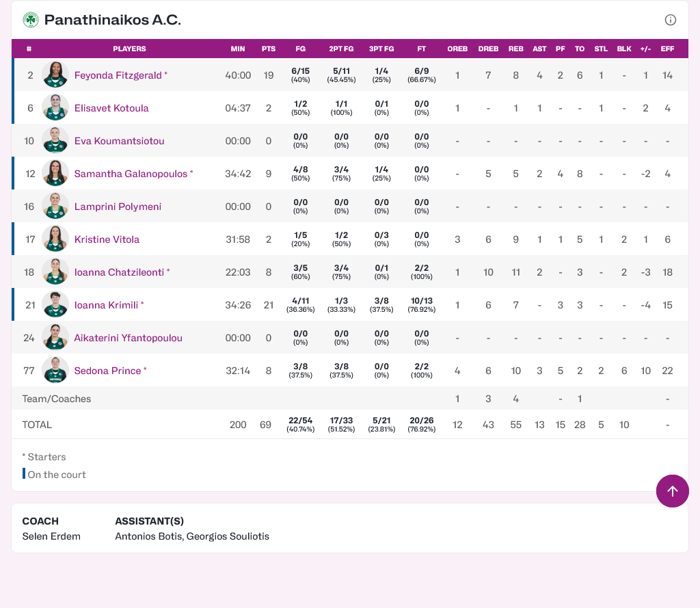Go to Samantha Galanopoulos player page

coord(131,174)
